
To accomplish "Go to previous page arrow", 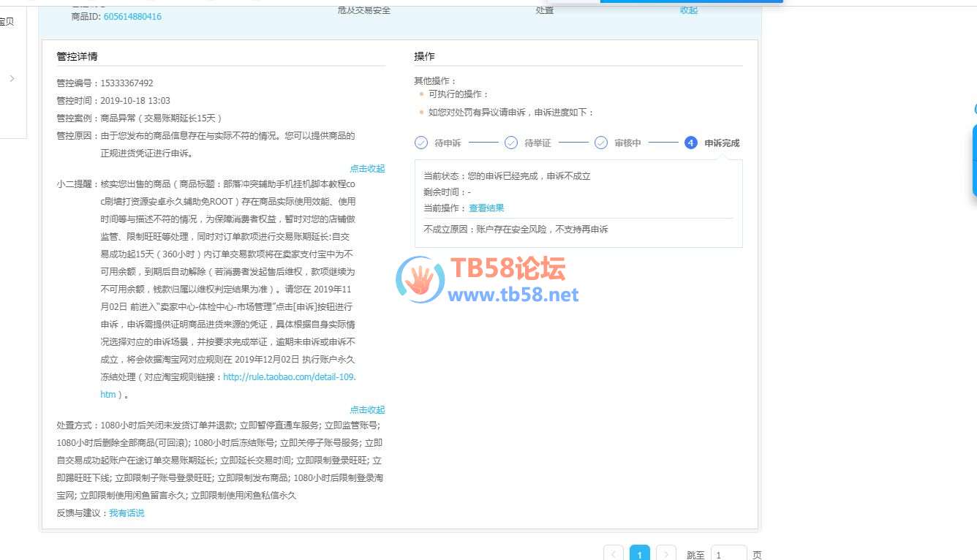I will click(x=614, y=553).
